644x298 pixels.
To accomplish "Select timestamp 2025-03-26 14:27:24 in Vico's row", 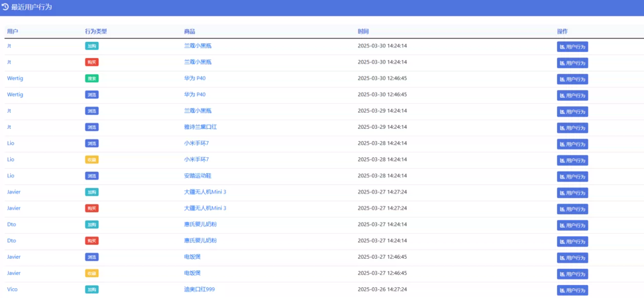I will tap(382, 289).
